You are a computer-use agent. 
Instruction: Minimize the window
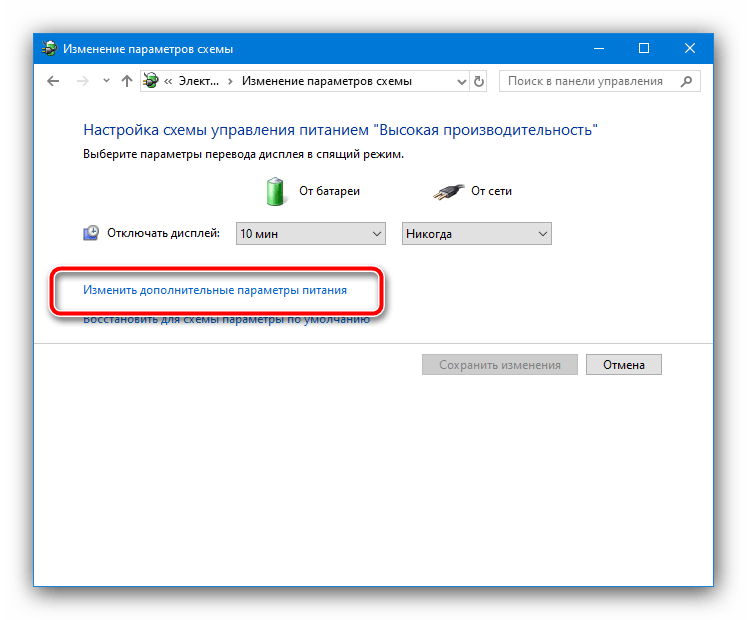click(x=598, y=49)
